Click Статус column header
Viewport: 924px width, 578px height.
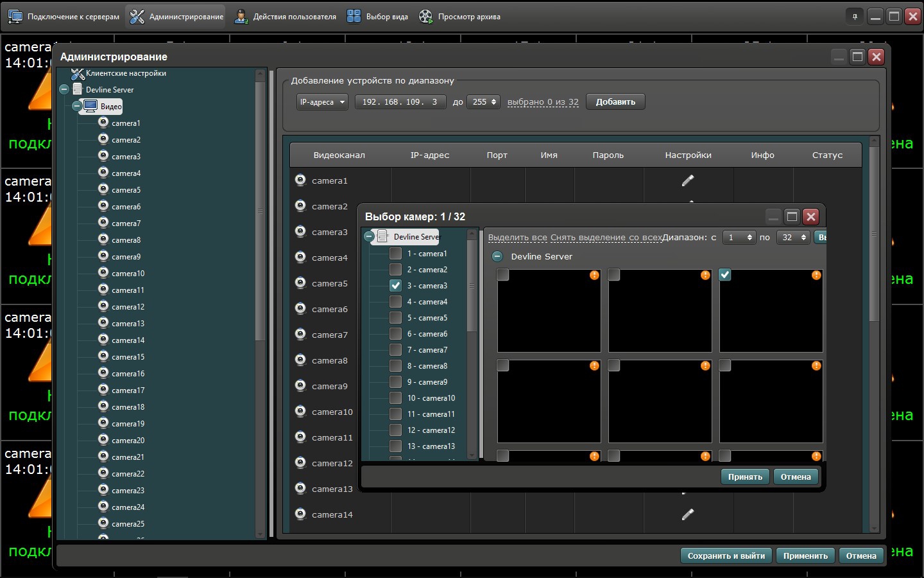(x=827, y=155)
